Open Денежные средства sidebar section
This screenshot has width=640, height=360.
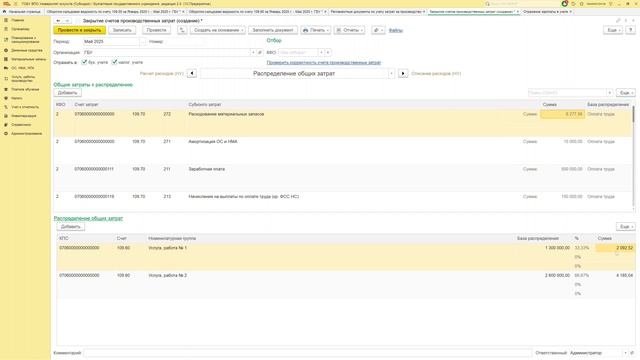pos(27,50)
